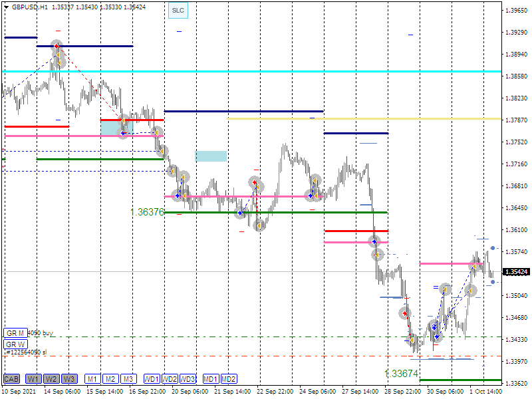
Task: Toggle the CAB button
Action: point(11,379)
